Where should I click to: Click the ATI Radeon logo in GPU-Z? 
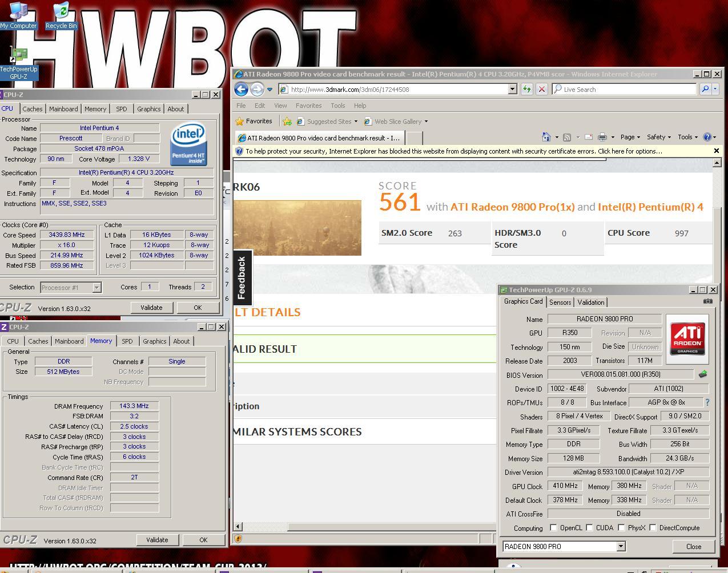tap(687, 339)
